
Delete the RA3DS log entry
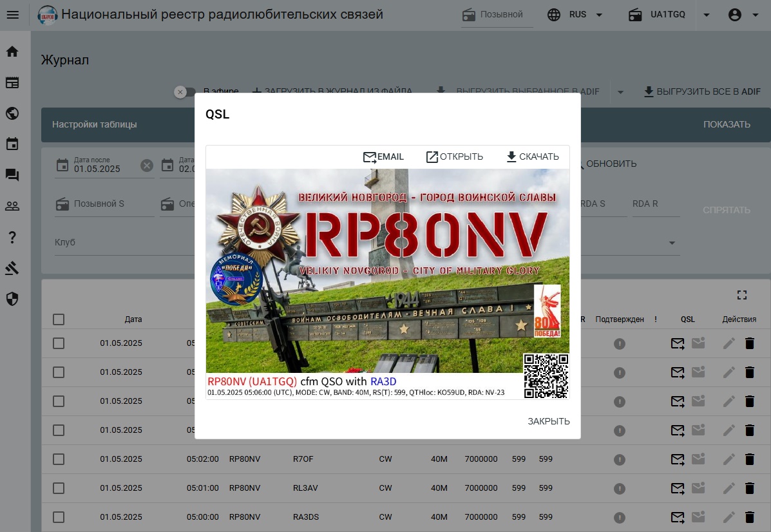pos(749,517)
